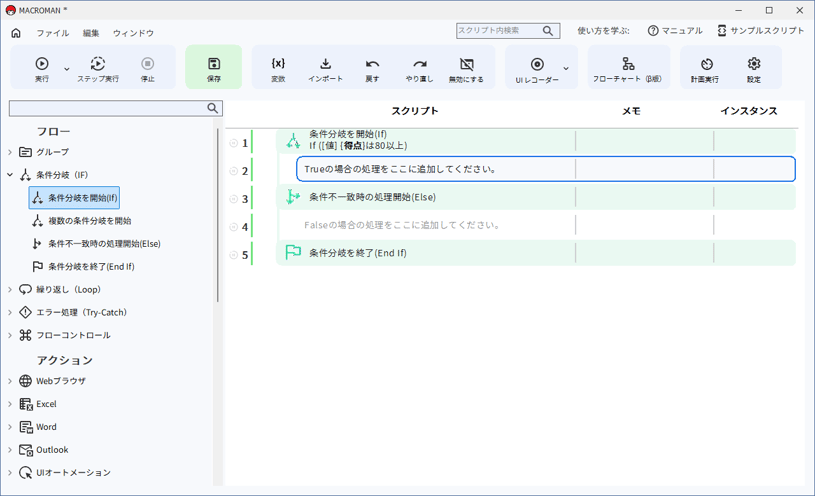Expand the グループ tree node

coord(10,152)
